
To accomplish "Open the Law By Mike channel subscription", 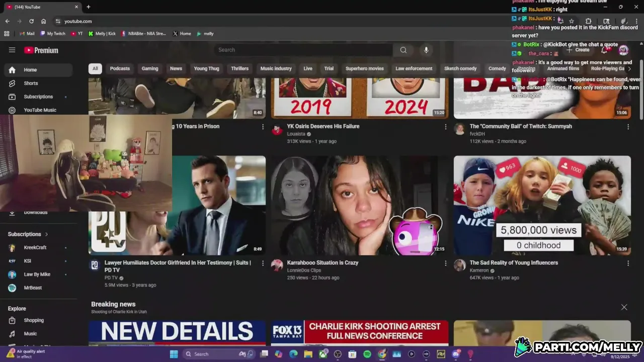I will (38, 275).
